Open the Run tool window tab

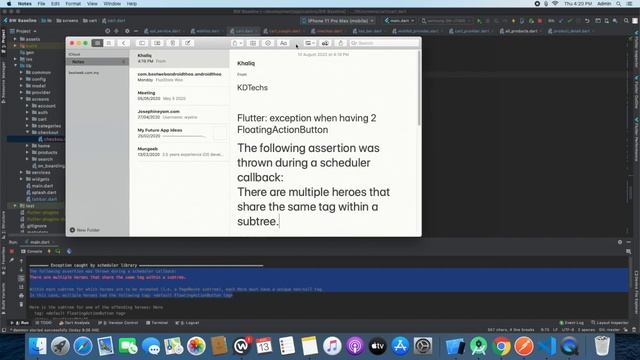tap(20, 323)
